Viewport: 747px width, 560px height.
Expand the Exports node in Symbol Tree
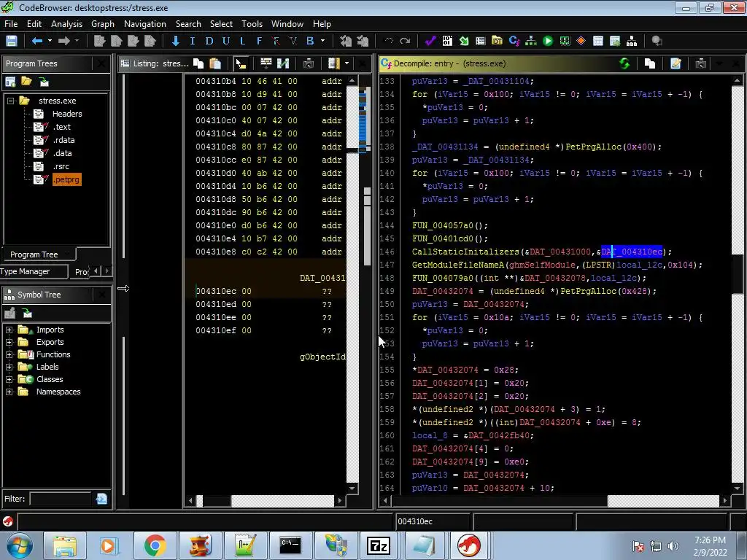(x=9, y=343)
